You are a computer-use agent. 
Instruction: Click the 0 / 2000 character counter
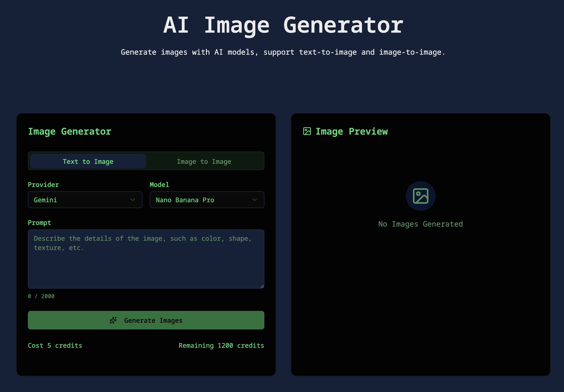41,296
